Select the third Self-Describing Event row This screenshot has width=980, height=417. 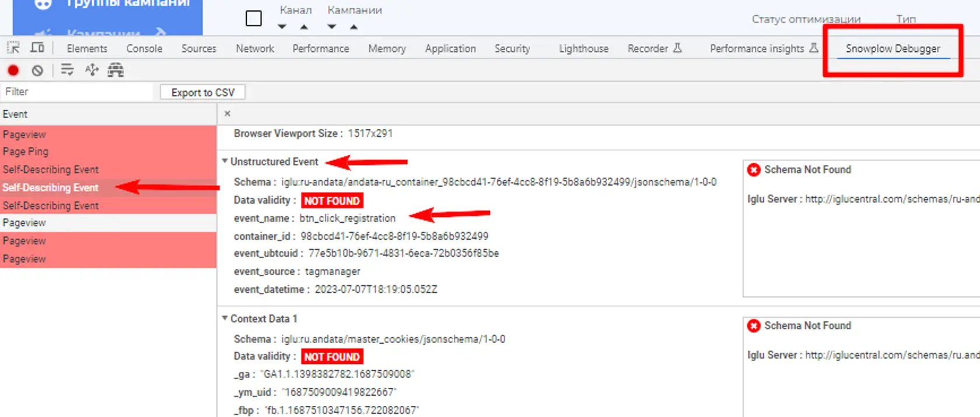(108, 205)
